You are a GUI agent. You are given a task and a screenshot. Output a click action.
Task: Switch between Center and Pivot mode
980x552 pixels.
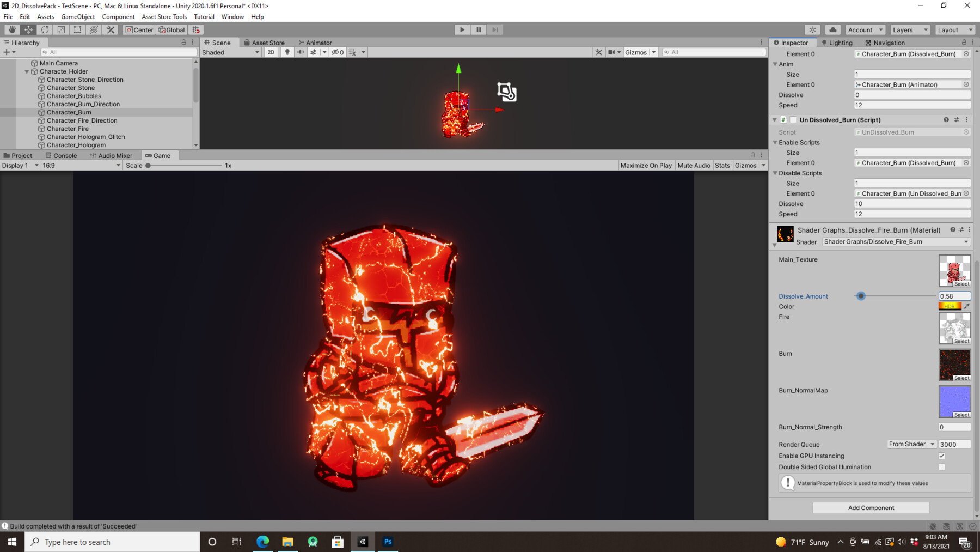(139, 30)
